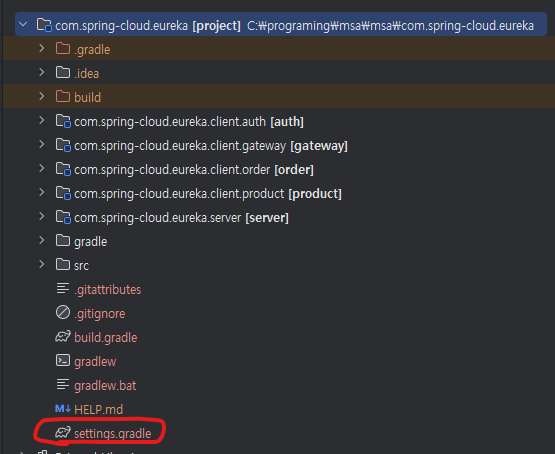Collapse the com.spring-cloud.eureka project root

pyautogui.click(x=23, y=24)
